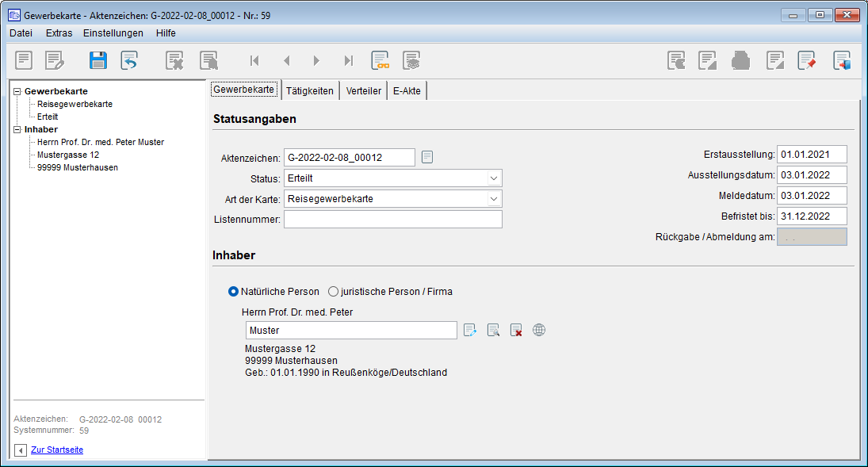Click the document with chain link icon
Viewport: 868px width, 467px height.
[x=380, y=61]
